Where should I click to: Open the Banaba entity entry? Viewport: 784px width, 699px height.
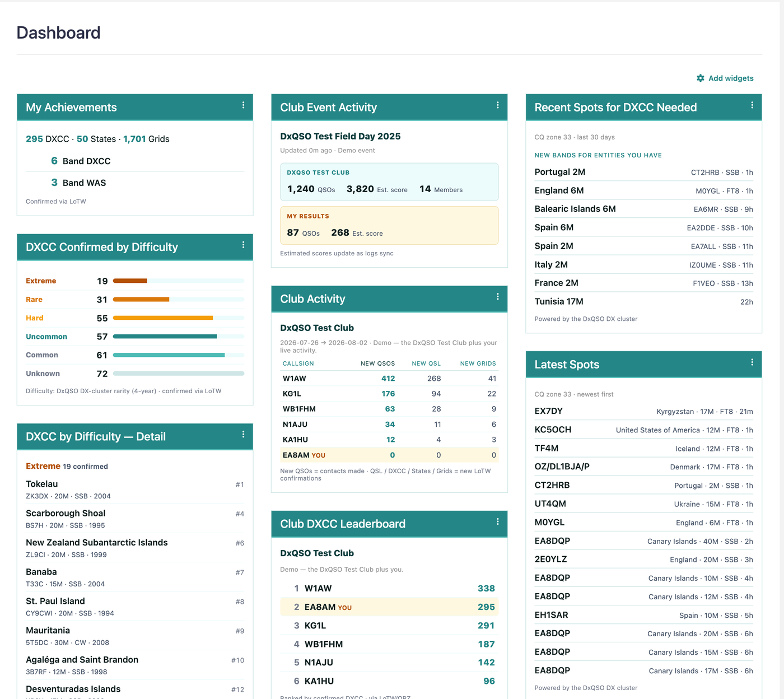pos(135,577)
